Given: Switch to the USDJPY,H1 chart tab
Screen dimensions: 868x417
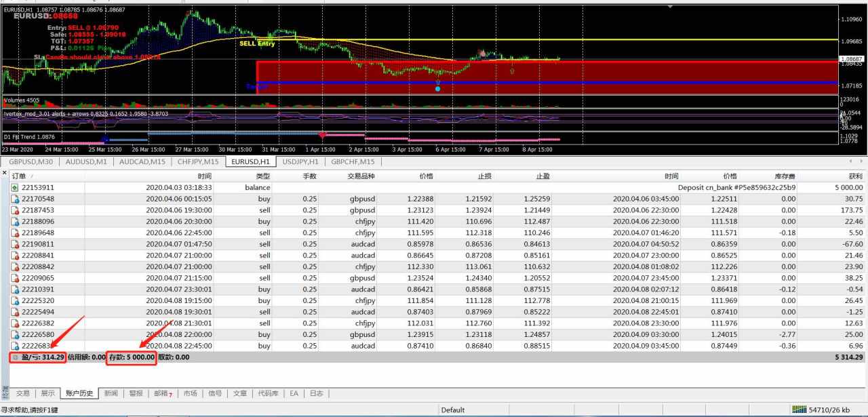Looking at the screenshot, I should (x=300, y=161).
